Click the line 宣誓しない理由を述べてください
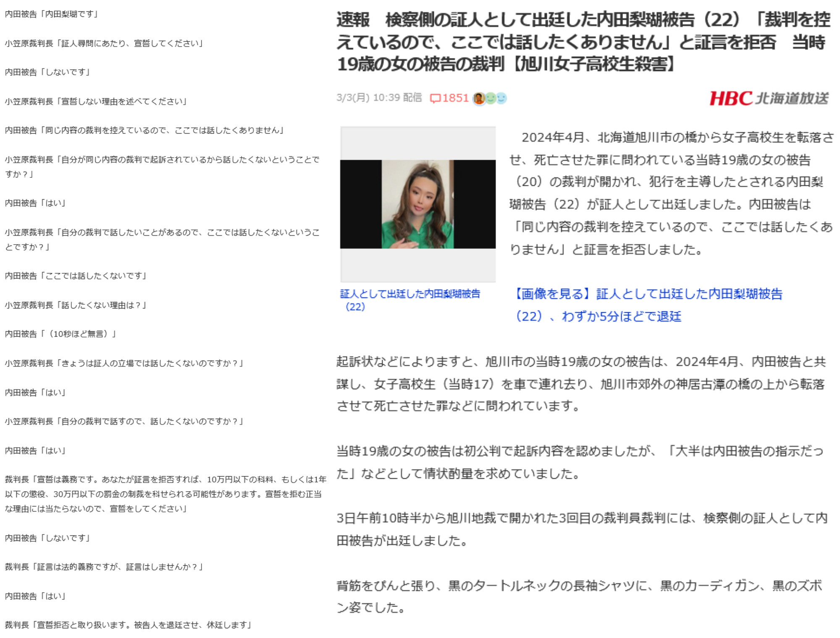This screenshot has height=638, width=840. [96, 101]
